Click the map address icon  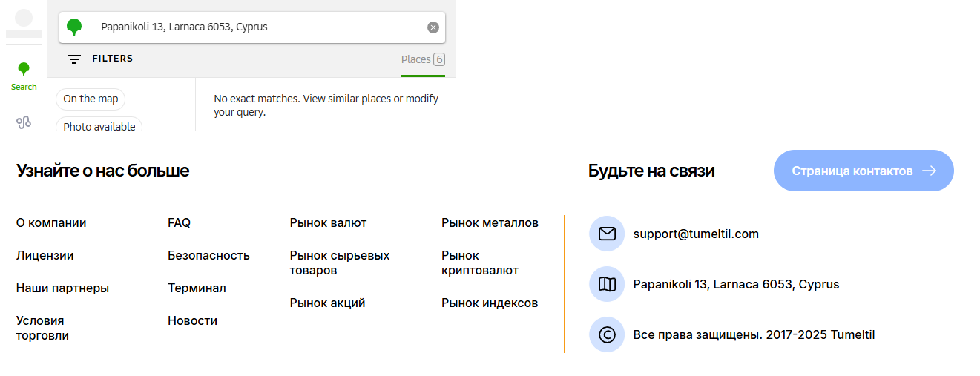[607, 284]
